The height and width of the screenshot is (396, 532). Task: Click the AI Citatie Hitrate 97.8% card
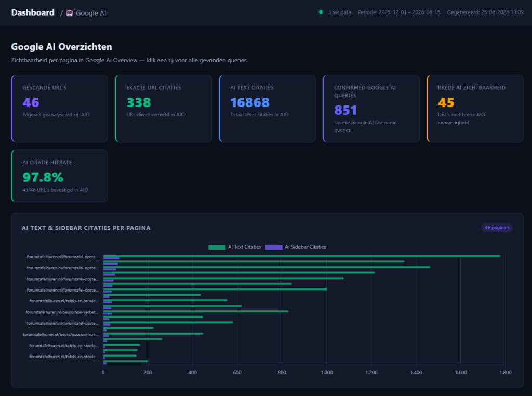tap(60, 176)
